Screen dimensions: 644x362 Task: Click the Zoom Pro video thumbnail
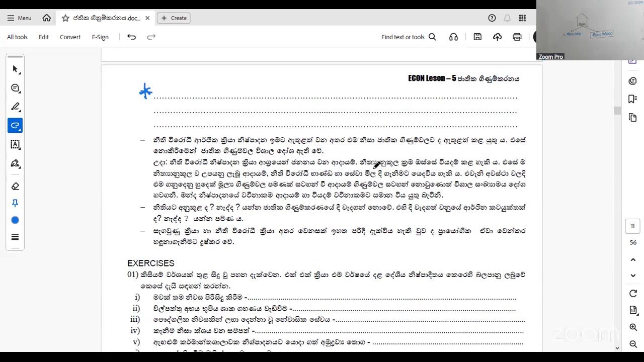point(590,30)
